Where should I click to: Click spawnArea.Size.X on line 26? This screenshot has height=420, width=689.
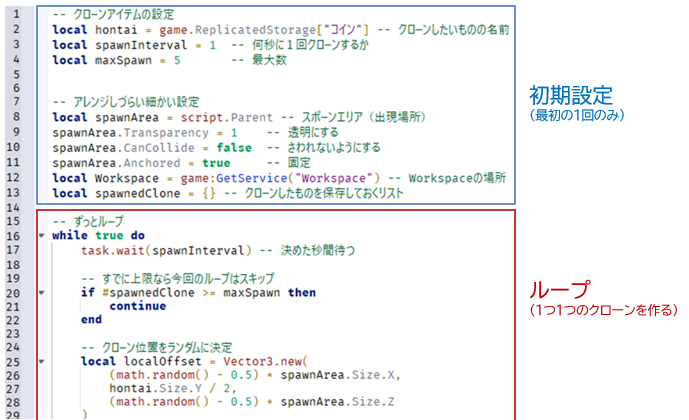pyautogui.click(x=337, y=375)
